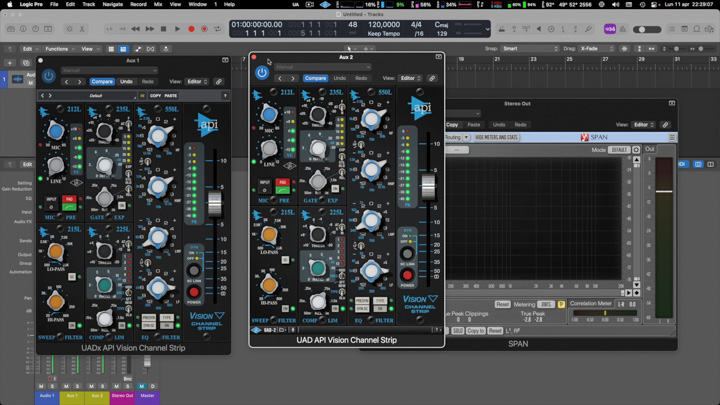The height and width of the screenshot is (405, 720).
Task: Open SPAN hamburger menu icon
Action: pos(672,137)
